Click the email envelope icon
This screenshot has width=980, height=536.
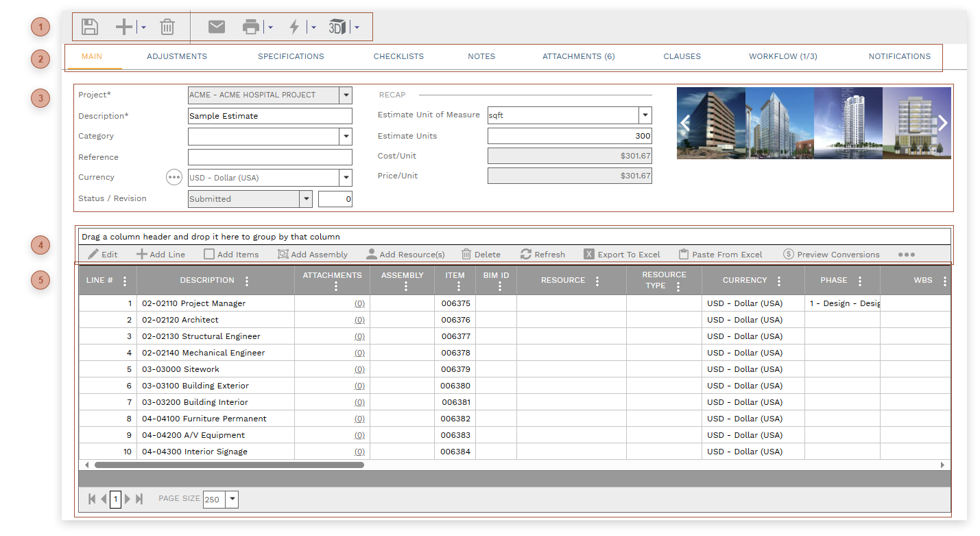point(217,27)
